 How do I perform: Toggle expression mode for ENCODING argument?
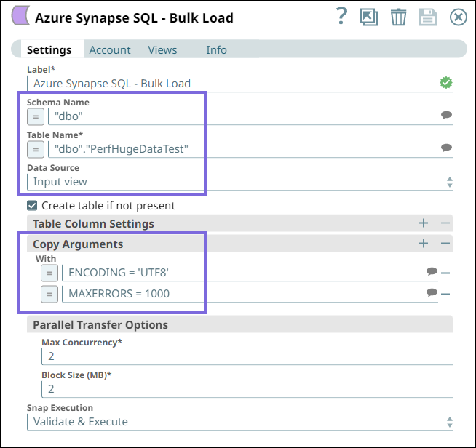click(x=49, y=273)
